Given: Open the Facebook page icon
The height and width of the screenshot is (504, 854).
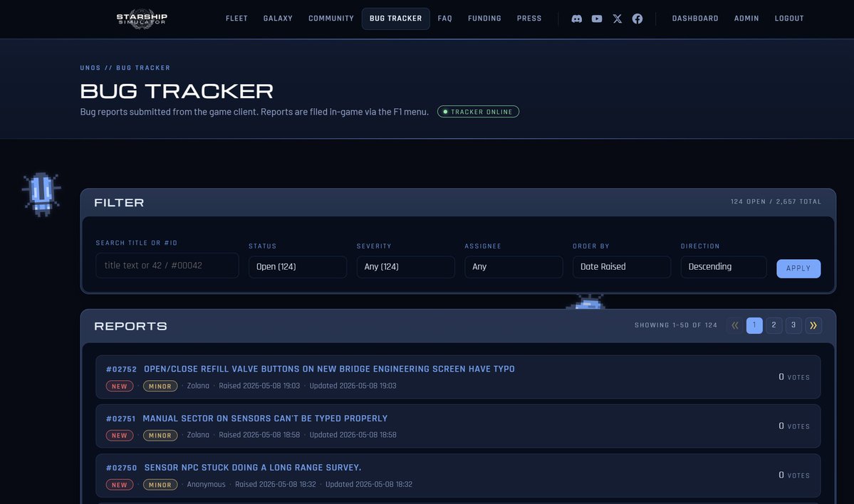Looking at the screenshot, I should (x=637, y=19).
